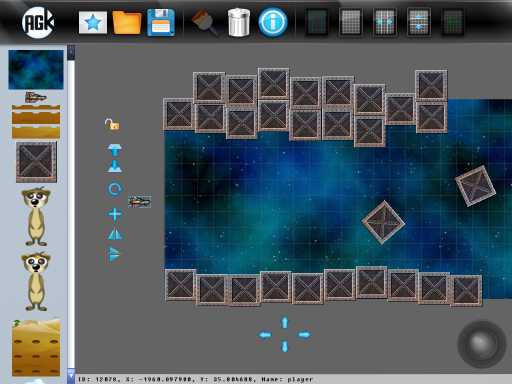
Task: Toggle the vertical snap grid option
Action: coord(419,22)
